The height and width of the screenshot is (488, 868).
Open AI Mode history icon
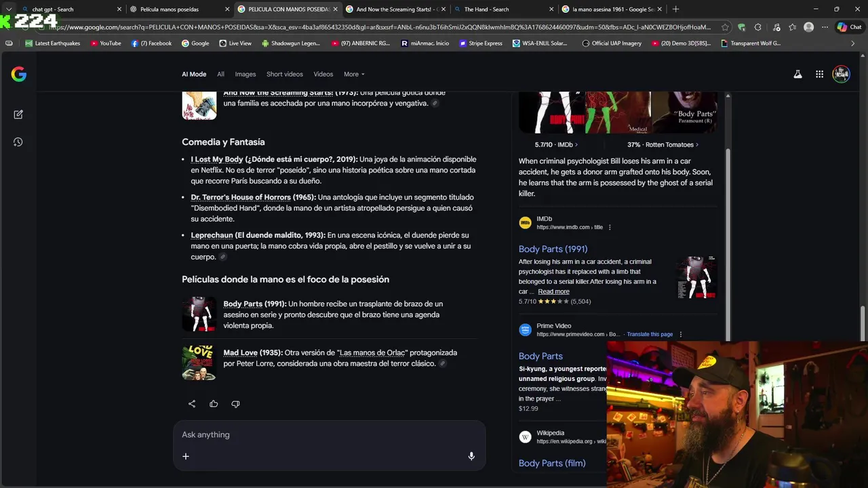click(18, 142)
